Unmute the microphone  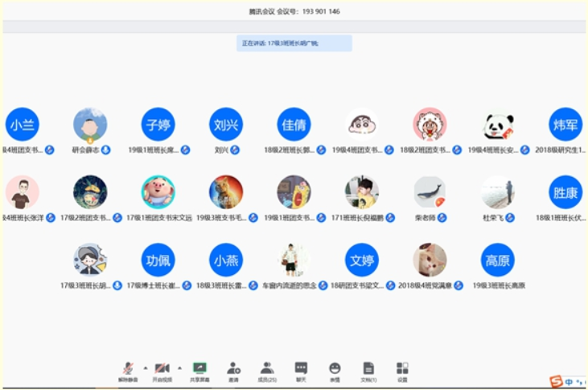(x=128, y=369)
